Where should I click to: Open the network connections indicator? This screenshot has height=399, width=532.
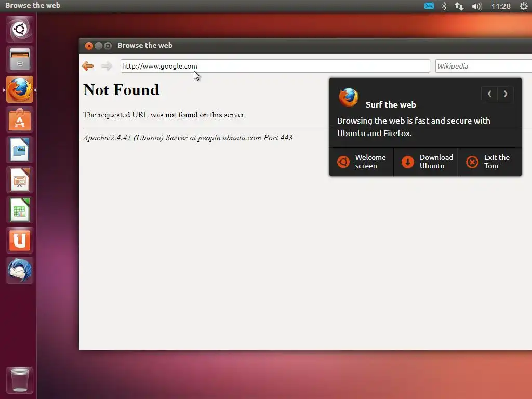[x=459, y=6]
